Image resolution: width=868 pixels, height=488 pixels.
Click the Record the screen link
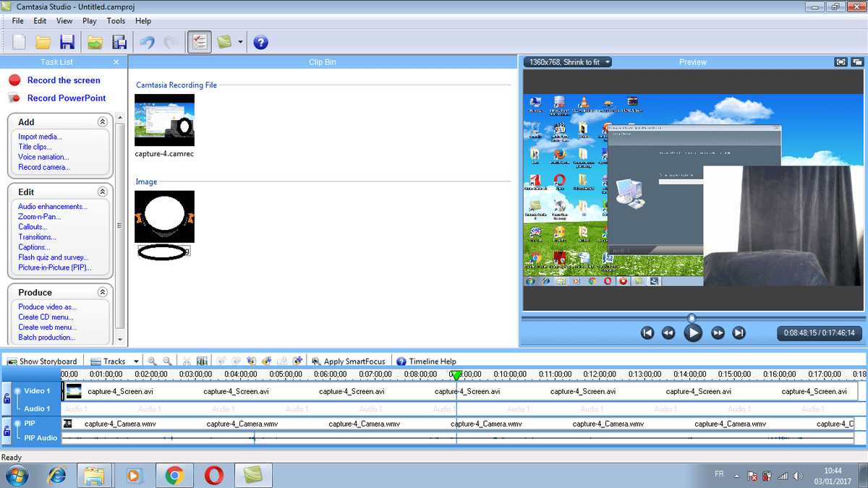pyautogui.click(x=64, y=80)
